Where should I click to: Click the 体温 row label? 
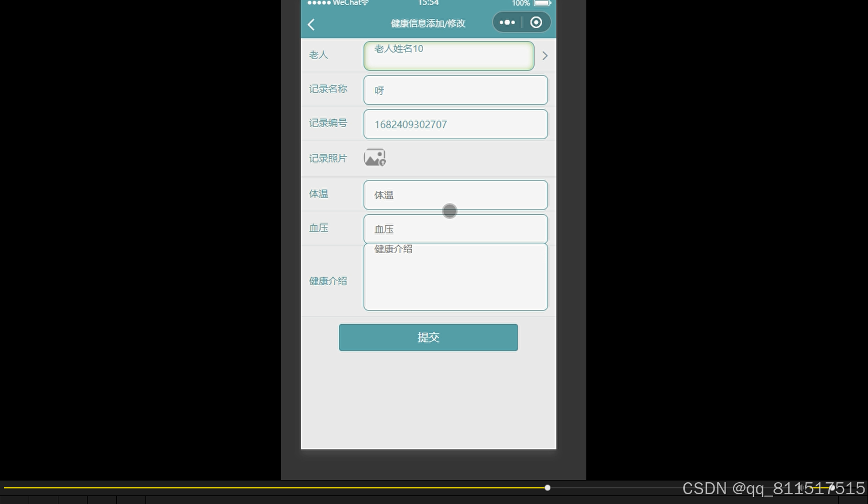coord(318,194)
